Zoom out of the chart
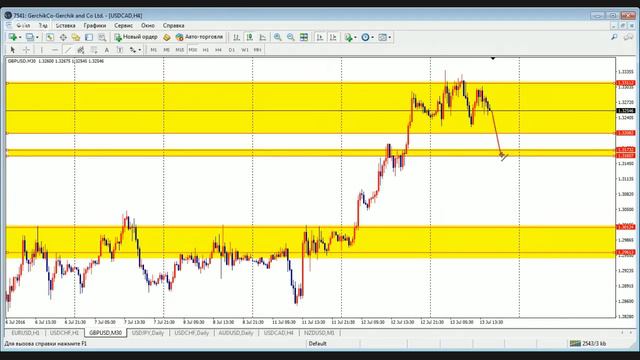The height and width of the screenshot is (360, 640). [291, 37]
